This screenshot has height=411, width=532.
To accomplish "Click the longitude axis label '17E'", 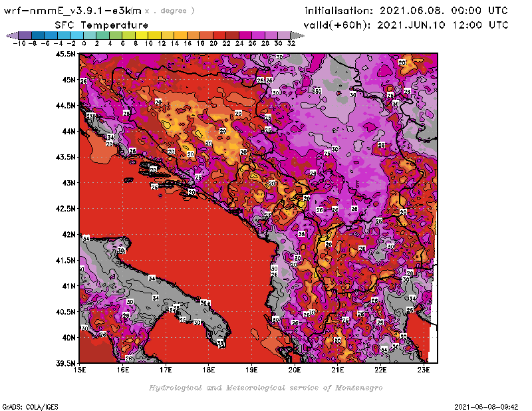I will [x=166, y=370].
